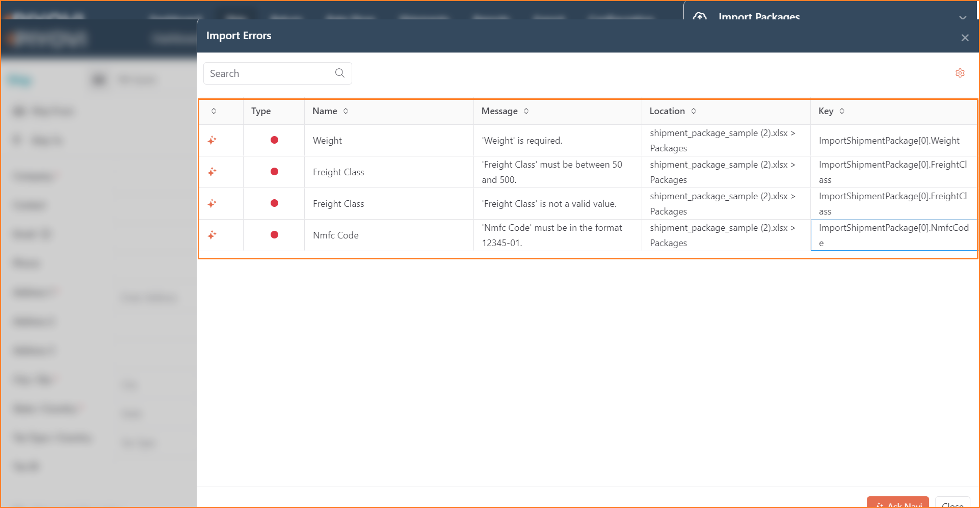980x508 pixels.
Task: Click the Import Packages upload icon
Action: pyautogui.click(x=700, y=16)
